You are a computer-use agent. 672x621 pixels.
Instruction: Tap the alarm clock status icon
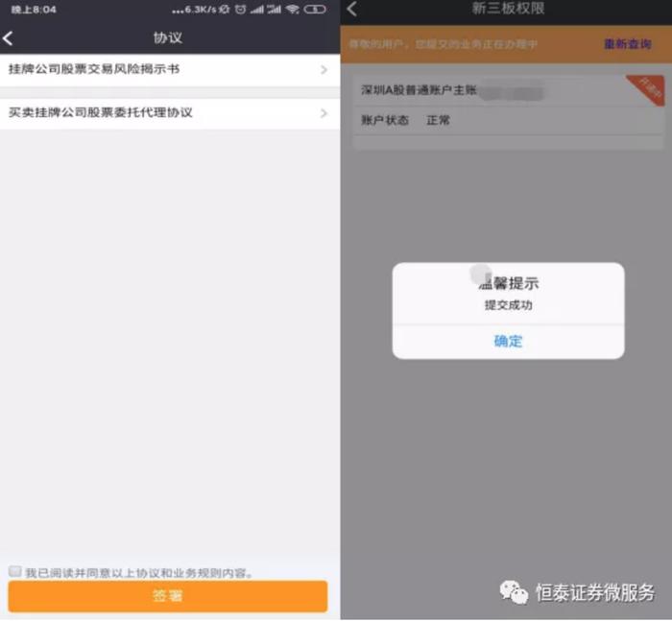pos(240,10)
